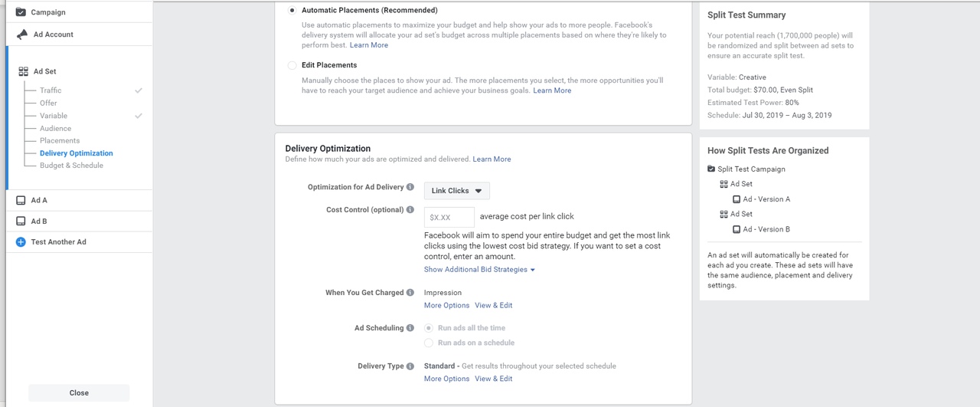Click info icon beside Cost Control (optional)
Viewport: 980px width, 407px height.
410,210
